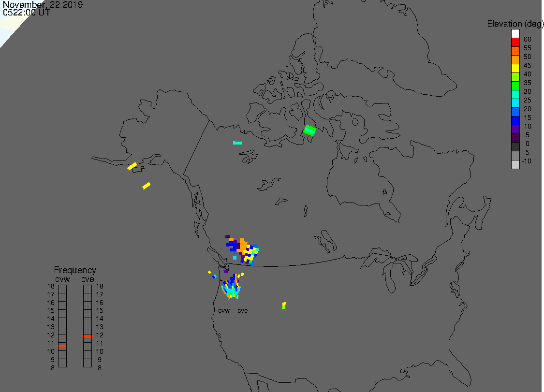Click the Elevation (deg) legend title
544x392 pixels.
point(515,24)
